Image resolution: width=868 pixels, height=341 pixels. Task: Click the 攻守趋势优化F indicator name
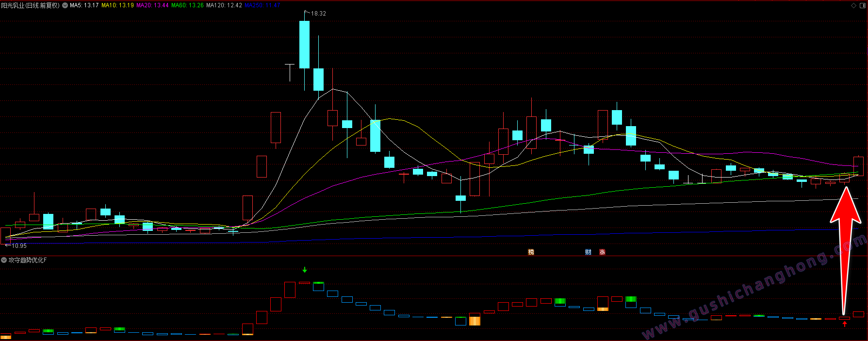(x=28, y=260)
